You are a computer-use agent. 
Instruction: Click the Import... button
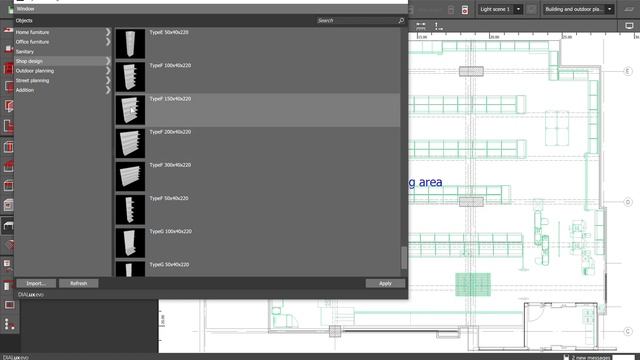(36, 283)
